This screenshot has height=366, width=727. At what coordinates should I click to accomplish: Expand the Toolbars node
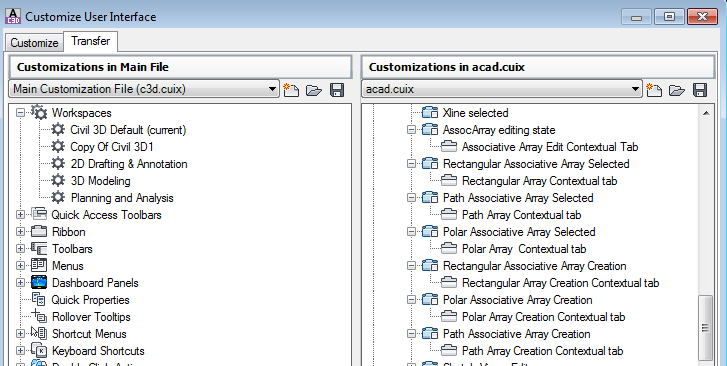pyautogui.click(x=20, y=249)
